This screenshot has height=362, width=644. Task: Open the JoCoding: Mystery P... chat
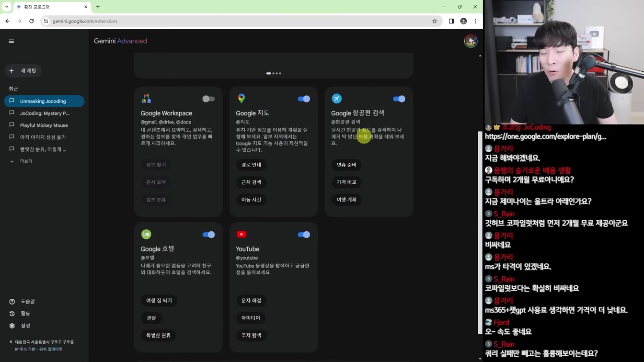44,113
